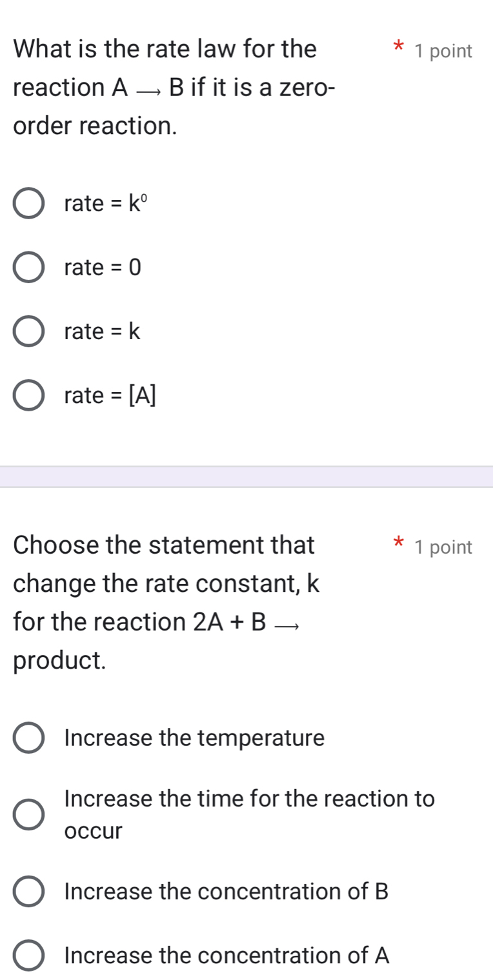Click the required asterisk on the second question

point(399,544)
